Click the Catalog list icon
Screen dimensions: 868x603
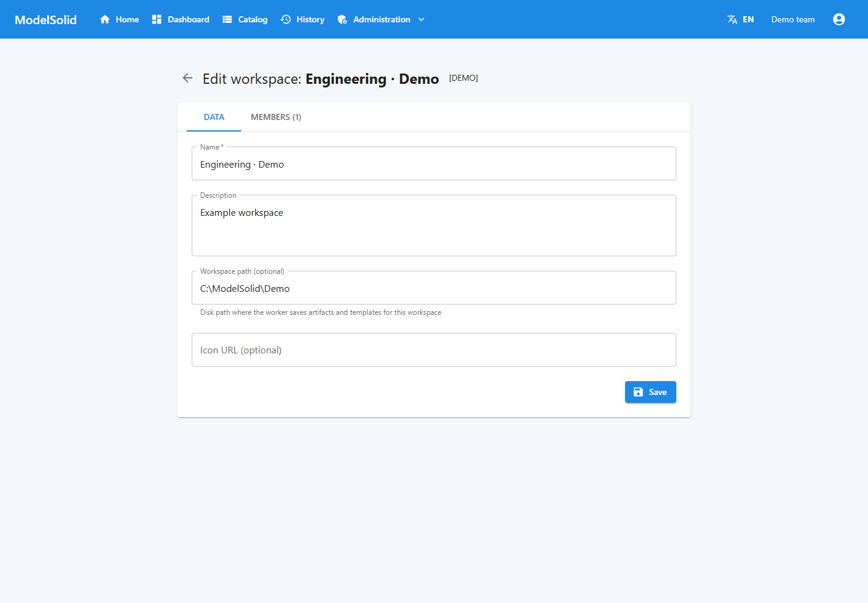227,19
